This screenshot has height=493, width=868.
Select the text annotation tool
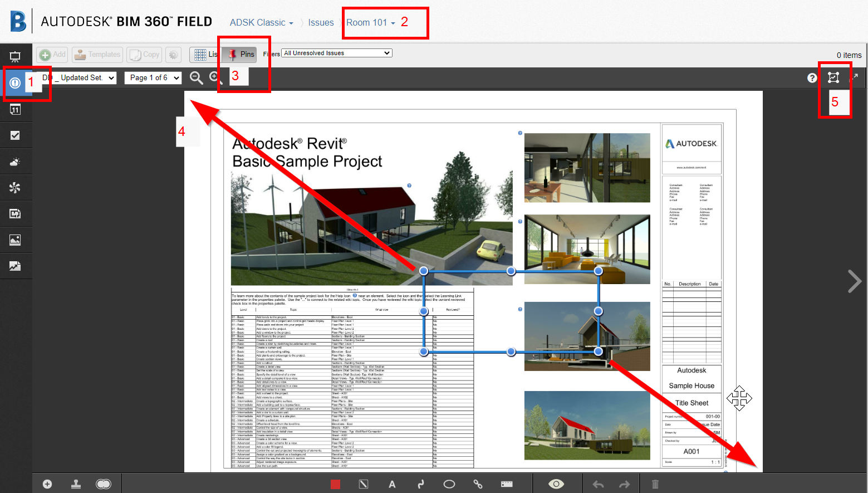[392, 484]
